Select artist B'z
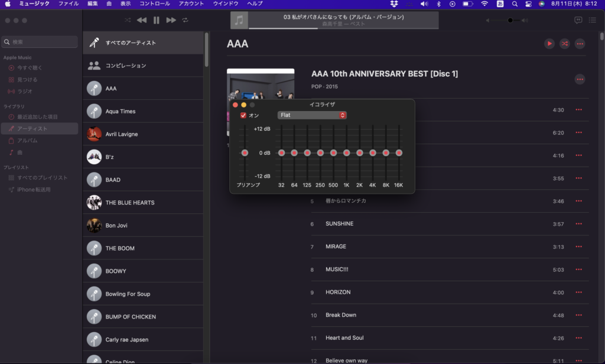This screenshot has width=605, height=364. pyautogui.click(x=143, y=157)
